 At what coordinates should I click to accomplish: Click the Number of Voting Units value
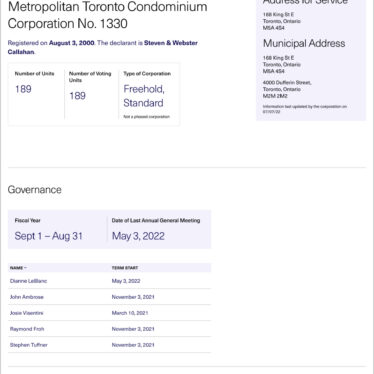77,96
